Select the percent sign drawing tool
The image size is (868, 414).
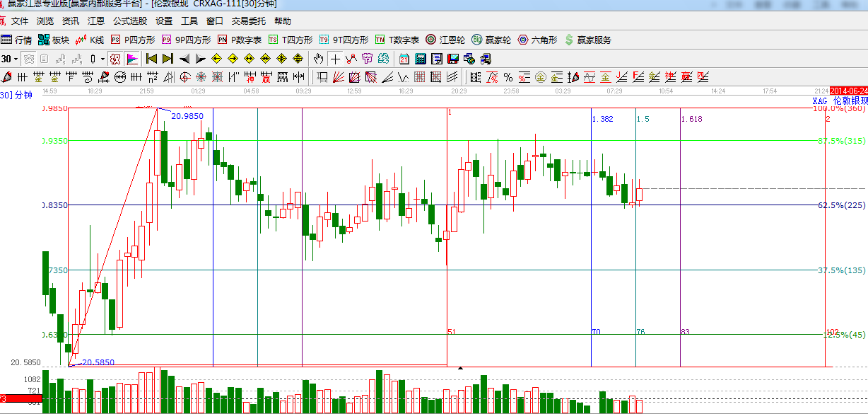click(508, 76)
